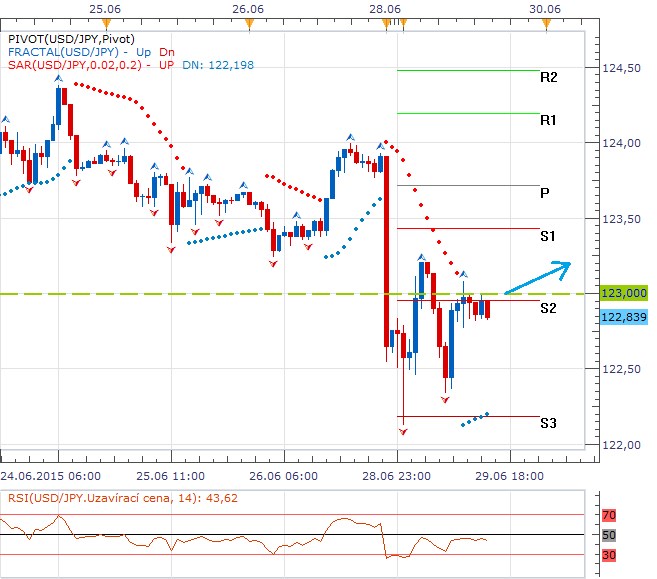657x579 pixels.
Task: Click the PIVOT(USD/JPY,Pivot) indicator label
Action: click(71, 39)
